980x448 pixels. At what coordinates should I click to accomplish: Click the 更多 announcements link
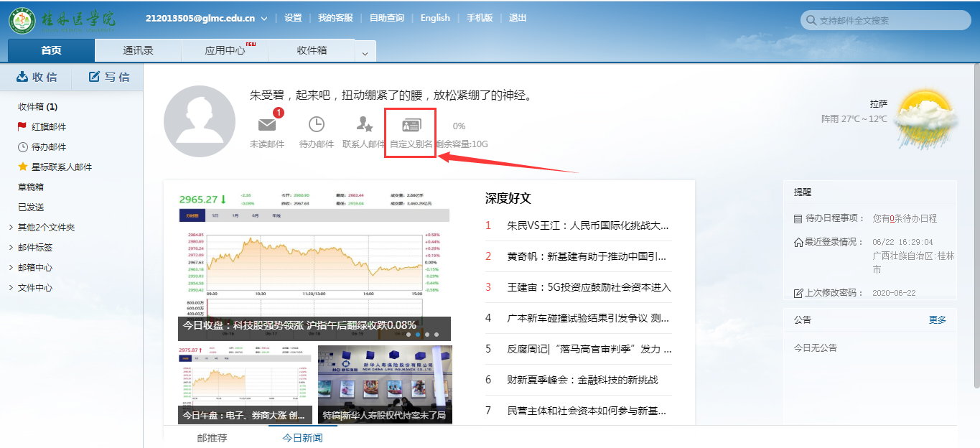tap(937, 319)
